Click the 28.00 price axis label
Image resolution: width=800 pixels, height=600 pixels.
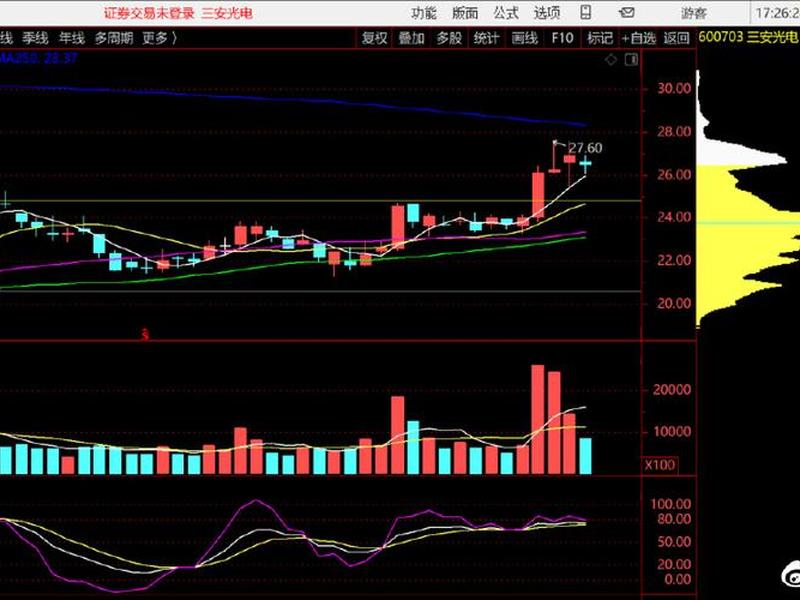tap(674, 132)
